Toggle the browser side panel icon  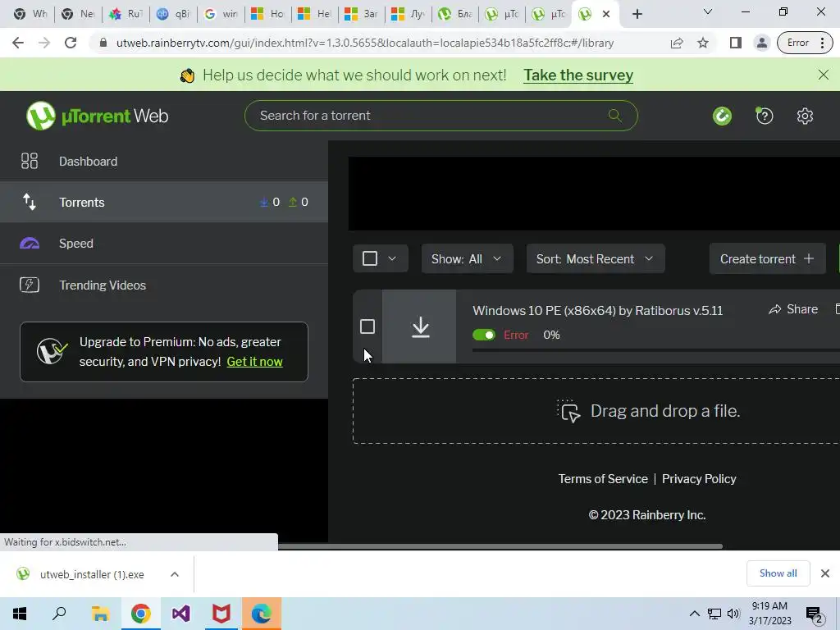[x=736, y=43]
